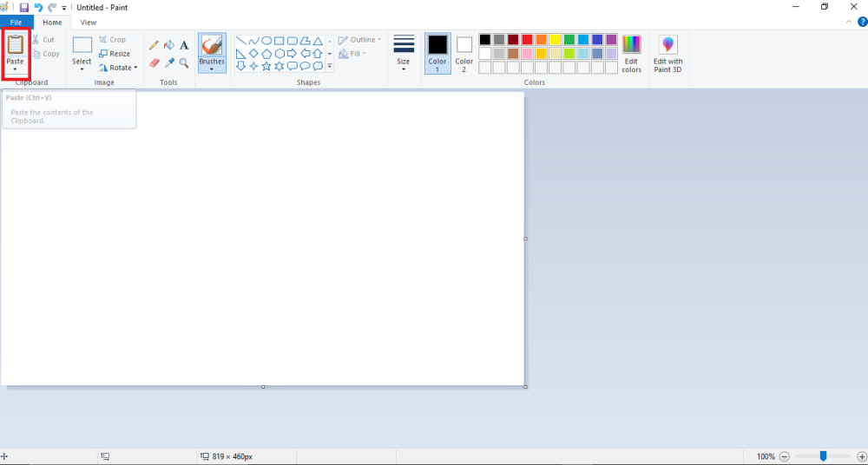Click the Paste clipboard icon

pos(15,44)
